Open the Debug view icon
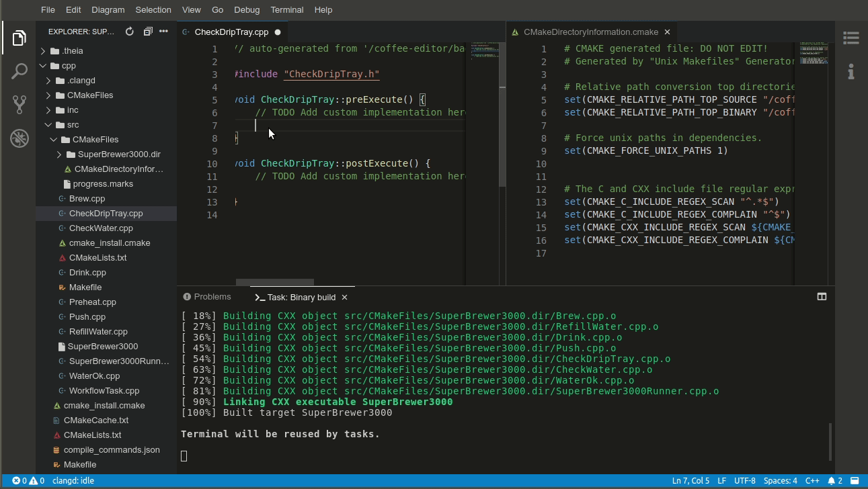 point(19,138)
